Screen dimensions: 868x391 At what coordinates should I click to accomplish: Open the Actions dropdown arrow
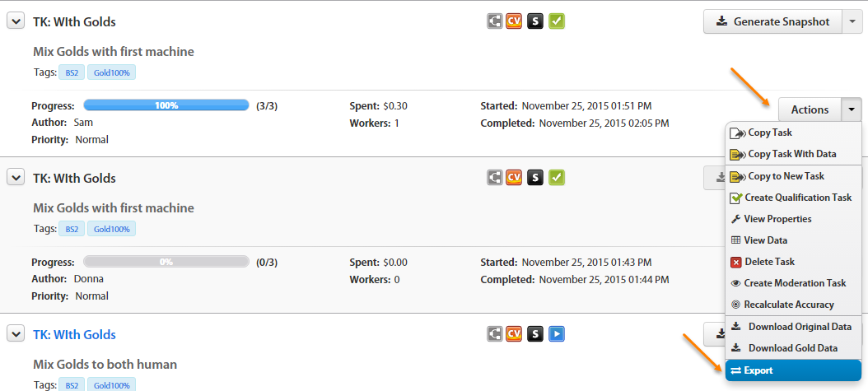(x=852, y=109)
